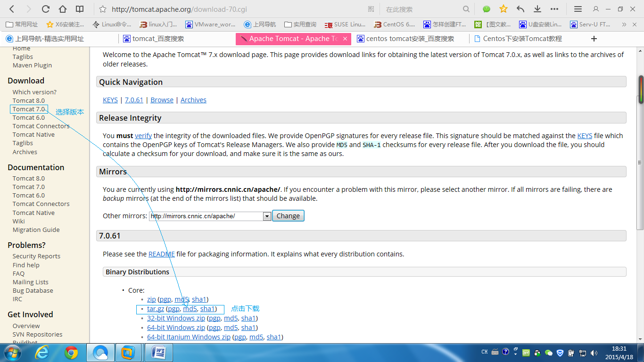Open the iQIYI green tray icon
The height and width of the screenshot is (362, 644).
[x=526, y=353]
